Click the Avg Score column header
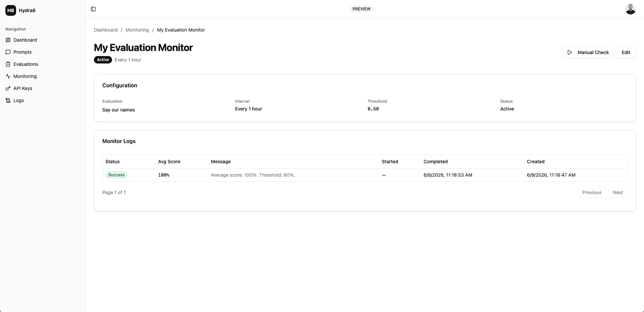The width and height of the screenshot is (644, 312). click(x=169, y=162)
